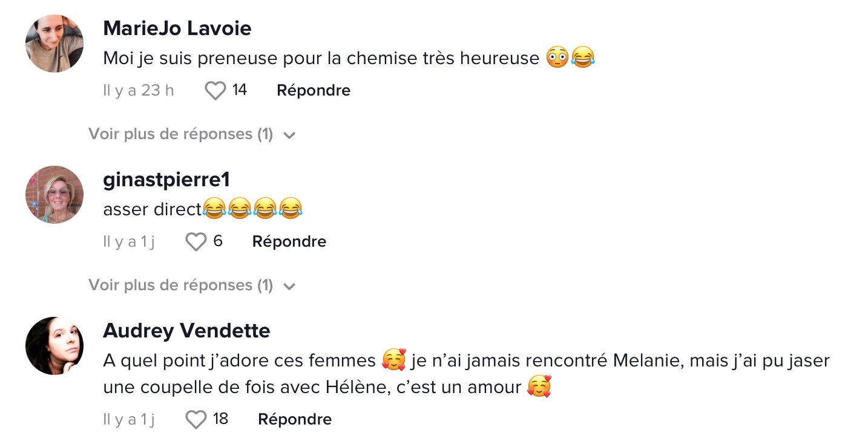Viewport: 868px width, 439px height.
Task: Open the ginastpierre1 username link
Action: (166, 180)
